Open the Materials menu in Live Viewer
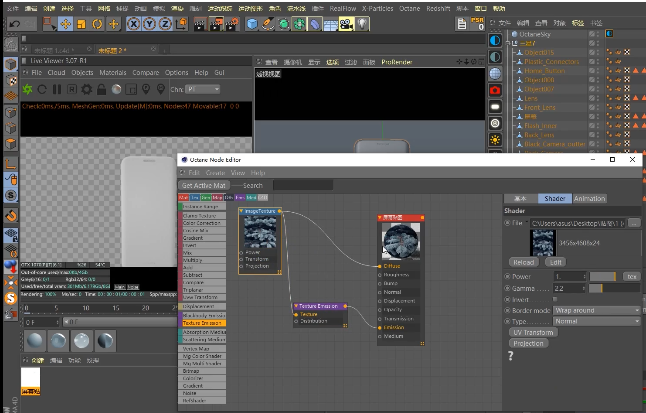Image resolution: width=646 pixels, height=413 pixels. tap(113, 73)
